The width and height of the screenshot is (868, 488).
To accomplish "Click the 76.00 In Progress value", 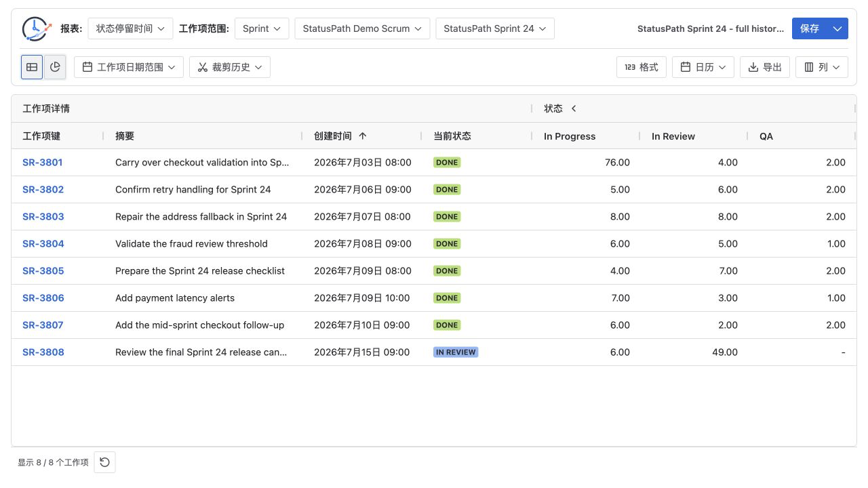I will 617,163.
